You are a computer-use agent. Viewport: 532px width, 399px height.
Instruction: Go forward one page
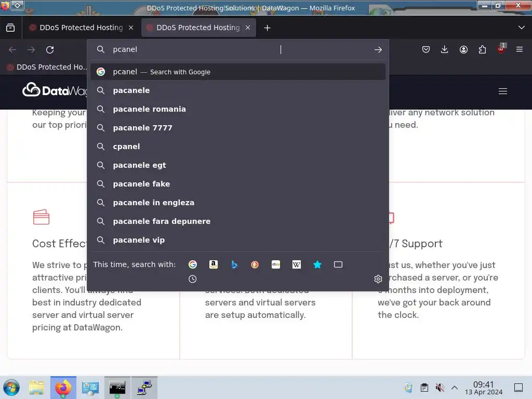pos(31,50)
